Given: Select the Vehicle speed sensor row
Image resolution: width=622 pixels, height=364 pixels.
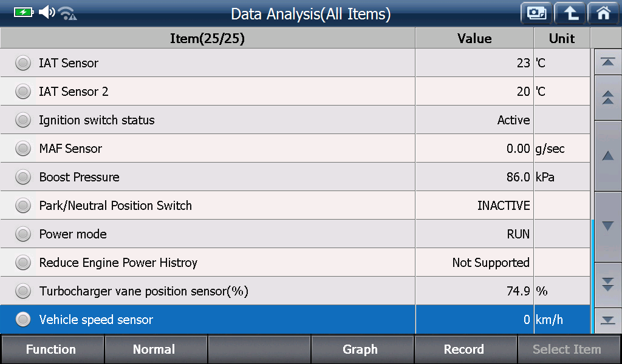Looking at the screenshot, I should pyautogui.click(x=295, y=320).
